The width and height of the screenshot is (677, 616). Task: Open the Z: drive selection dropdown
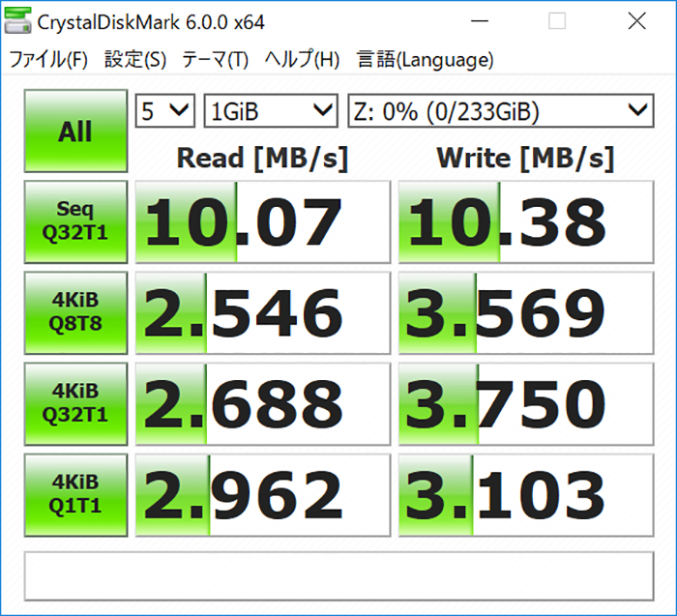point(500,111)
